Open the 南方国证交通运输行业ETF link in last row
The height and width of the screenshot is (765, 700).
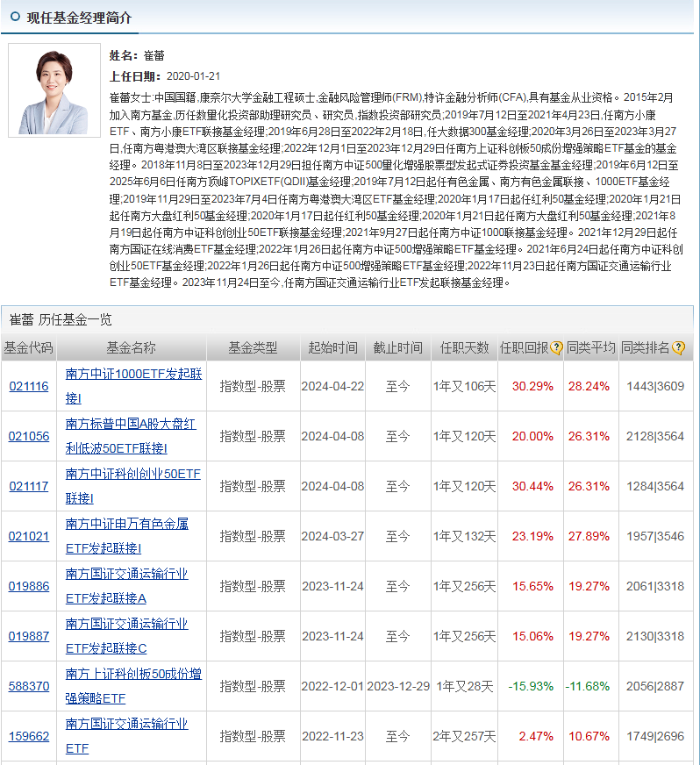[x=127, y=736]
